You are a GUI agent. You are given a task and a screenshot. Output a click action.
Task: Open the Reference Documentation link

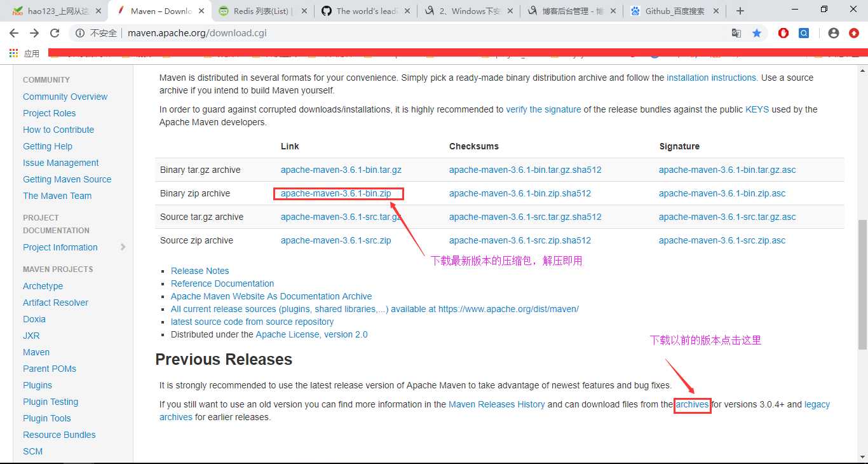[x=222, y=283]
